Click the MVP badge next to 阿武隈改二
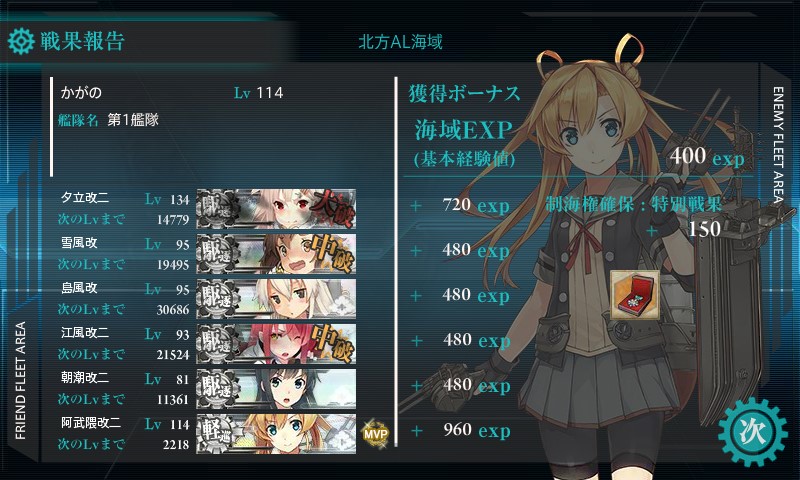Viewport: 800px width, 480px height. (x=376, y=434)
